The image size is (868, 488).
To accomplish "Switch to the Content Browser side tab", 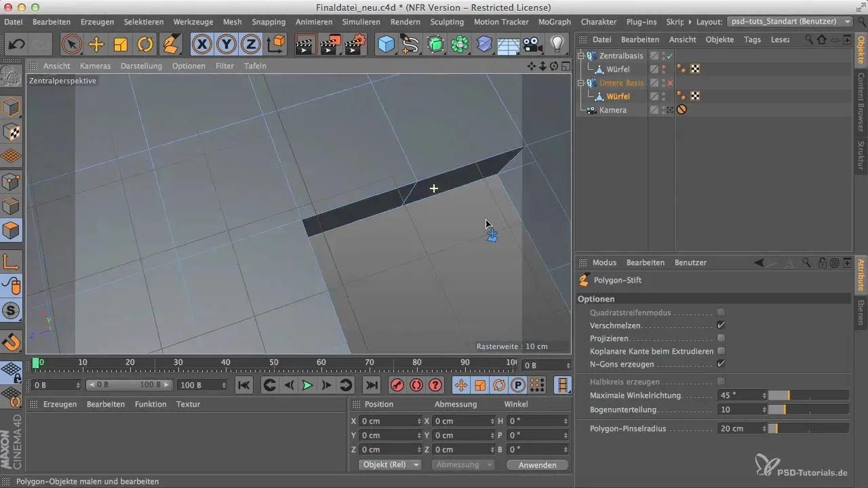I will click(861, 102).
